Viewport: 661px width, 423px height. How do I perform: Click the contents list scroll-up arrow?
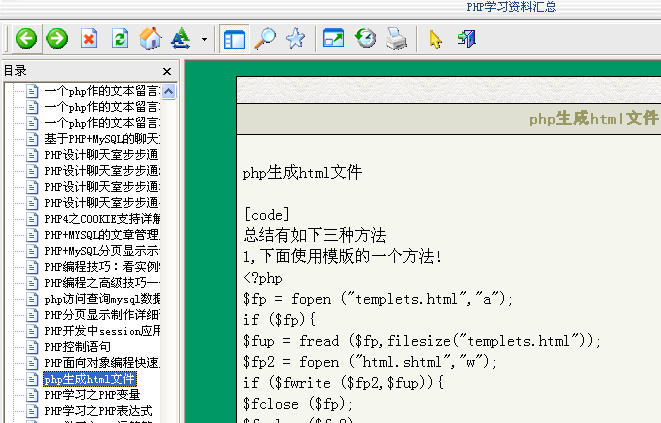click(168, 91)
